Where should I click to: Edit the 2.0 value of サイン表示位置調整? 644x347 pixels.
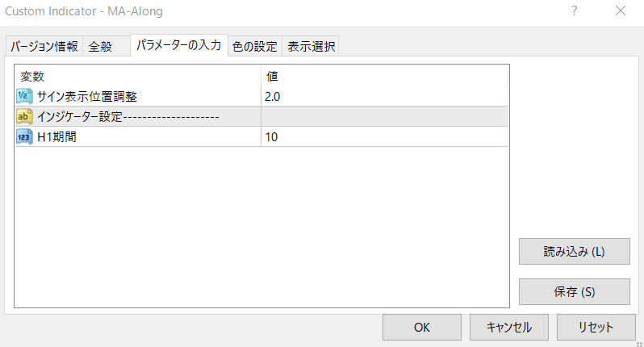click(384, 97)
